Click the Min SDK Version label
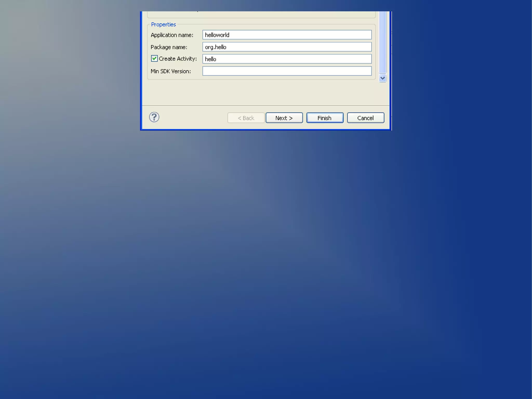The width and height of the screenshot is (532, 399). [171, 71]
